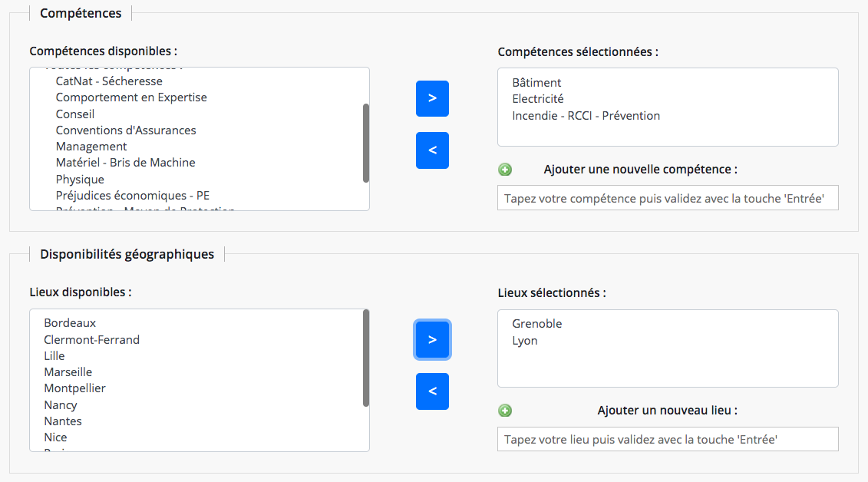Select CatNat - Sécheresse in available compétences
The width and height of the screenshot is (868, 482).
109,81
